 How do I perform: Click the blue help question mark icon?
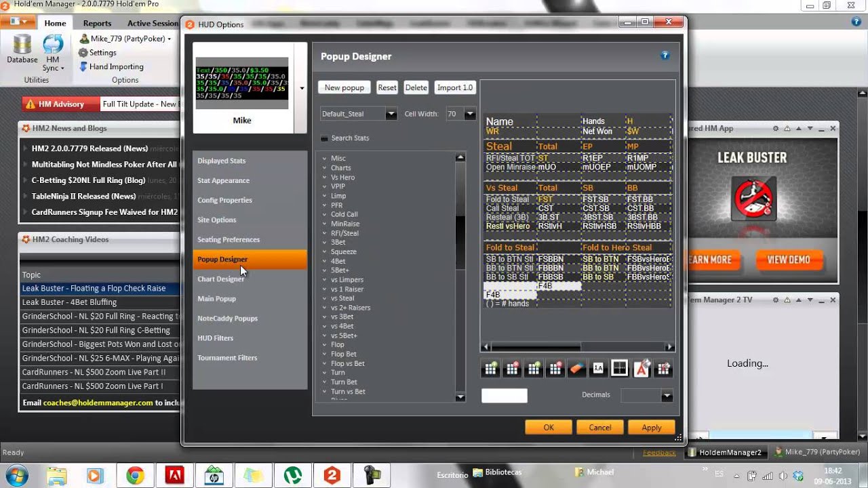tap(665, 56)
